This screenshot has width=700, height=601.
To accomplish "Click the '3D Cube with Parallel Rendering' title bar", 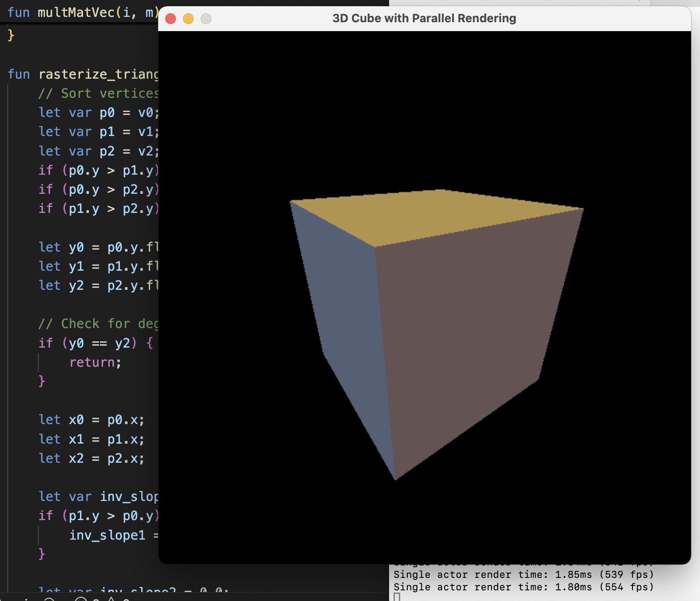I will coord(424,19).
